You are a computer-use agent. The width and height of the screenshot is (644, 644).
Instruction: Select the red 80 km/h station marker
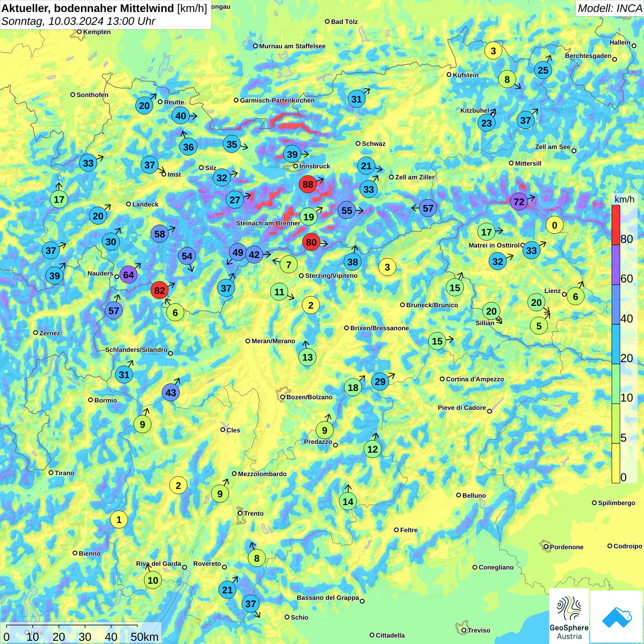pos(311,242)
